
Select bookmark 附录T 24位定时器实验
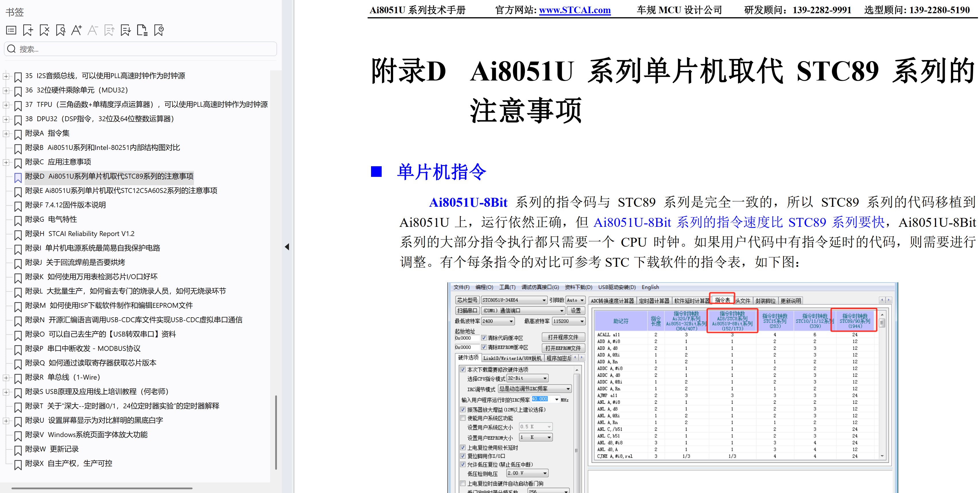click(122, 406)
